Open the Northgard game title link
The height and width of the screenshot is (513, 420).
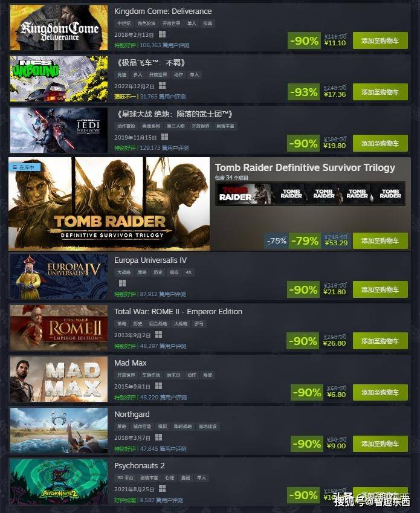pos(132,414)
